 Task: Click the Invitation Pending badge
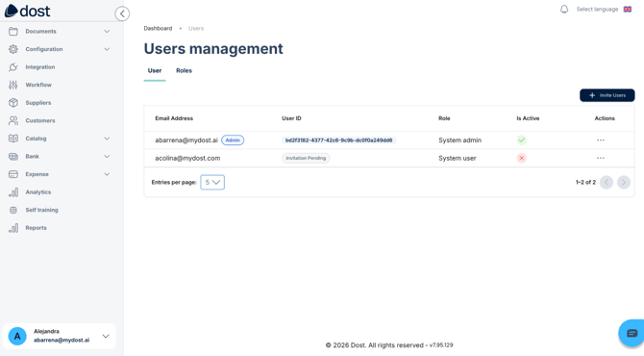pos(306,158)
